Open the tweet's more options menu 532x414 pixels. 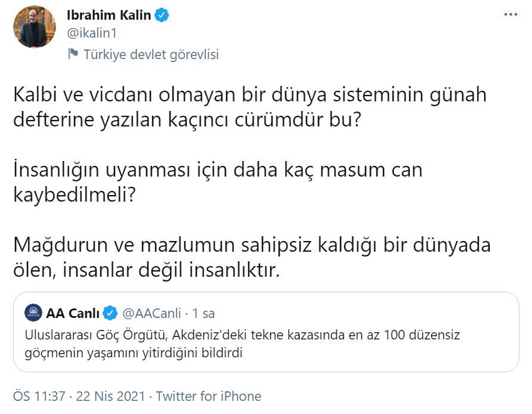click(x=511, y=14)
